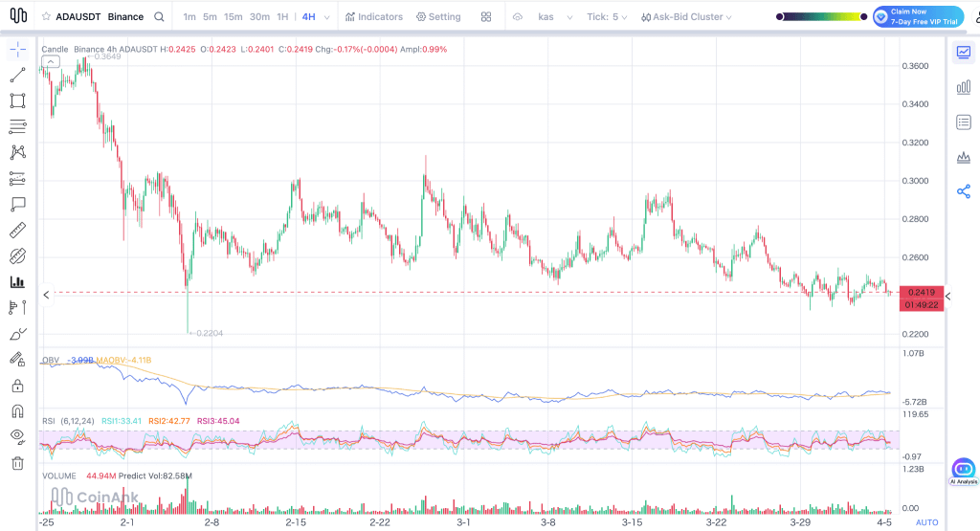Pick the ruler measurement tool
This screenshot has width=980, height=531.
point(17,231)
